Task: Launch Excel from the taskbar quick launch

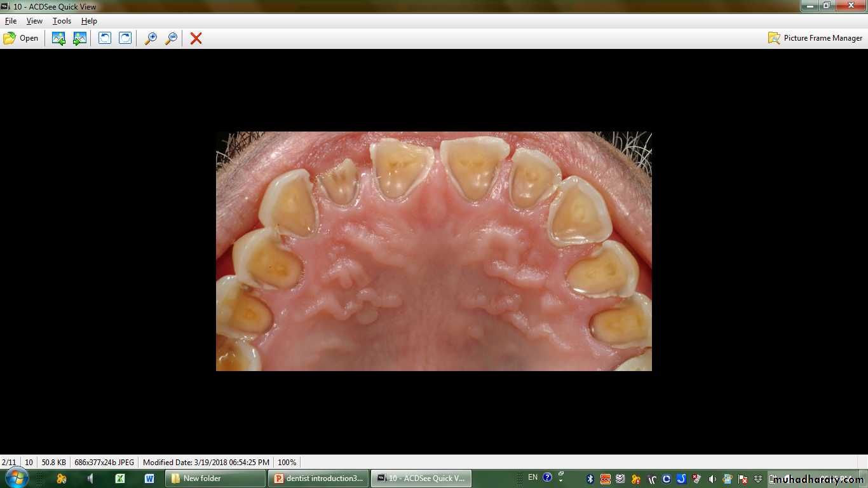Action: coord(120,478)
